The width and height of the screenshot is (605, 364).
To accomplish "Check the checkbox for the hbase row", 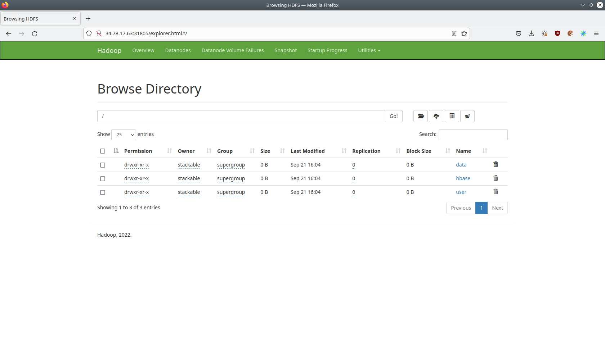I will point(103,178).
